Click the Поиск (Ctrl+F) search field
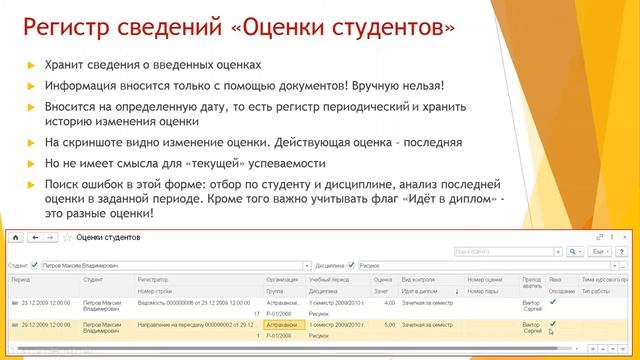Viewport: 640px width, 360px height. coord(504,252)
